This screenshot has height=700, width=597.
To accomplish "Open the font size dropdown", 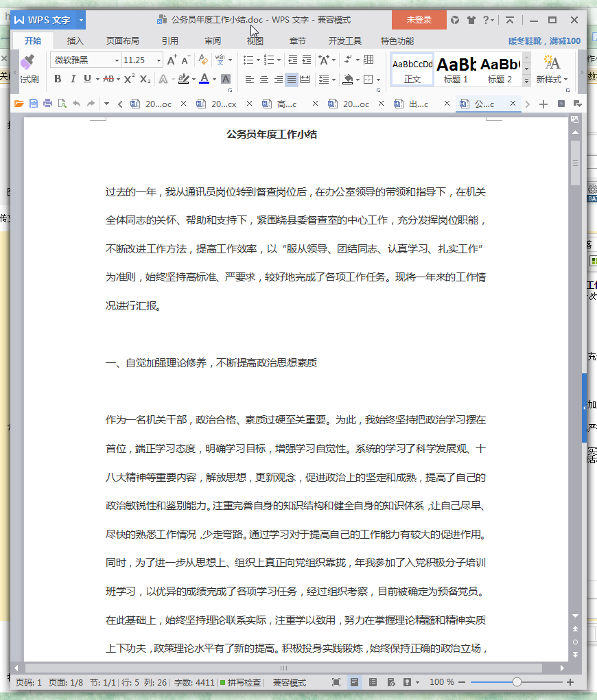I will (159, 60).
